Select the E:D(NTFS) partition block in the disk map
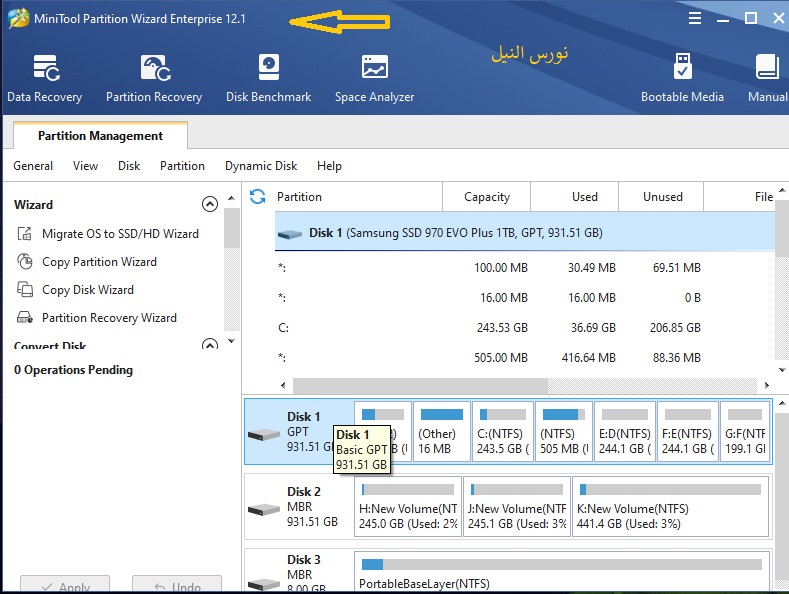The width and height of the screenshot is (789, 594). coord(624,432)
